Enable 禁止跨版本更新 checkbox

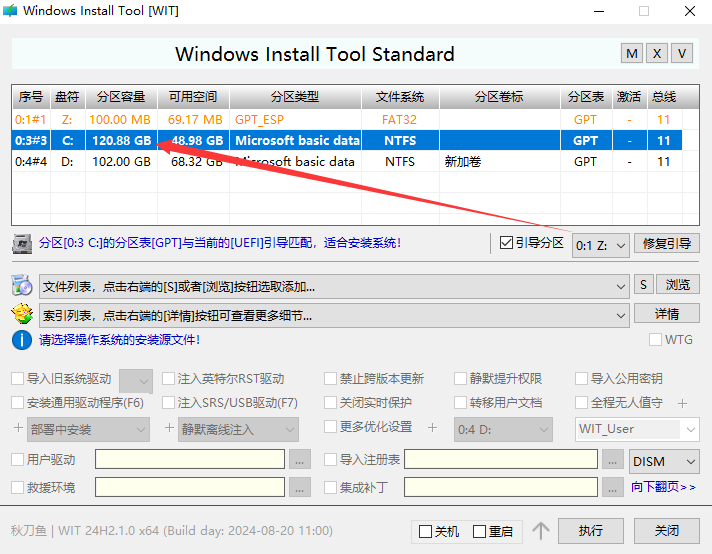click(x=330, y=378)
